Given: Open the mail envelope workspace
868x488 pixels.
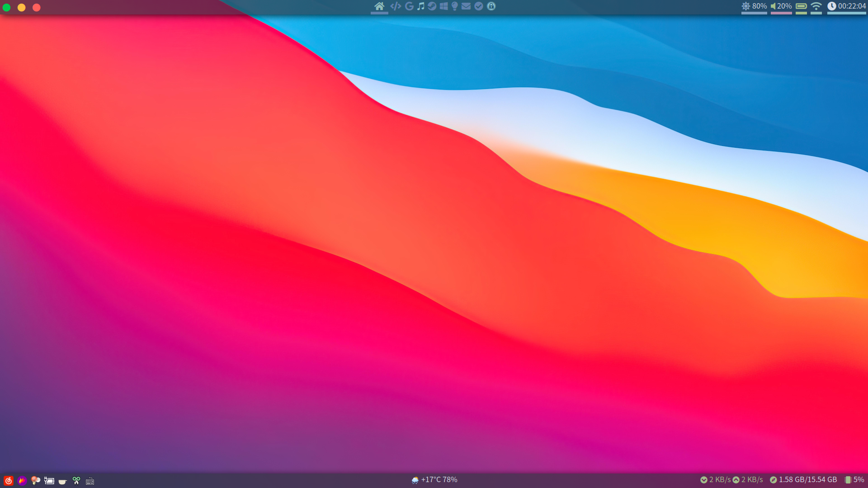Looking at the screenshot, I should [x=466, y=6].
